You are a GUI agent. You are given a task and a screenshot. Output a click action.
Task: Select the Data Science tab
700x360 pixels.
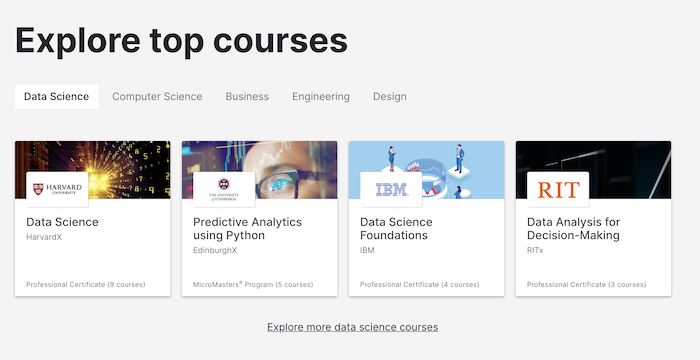tap(57, 96)
